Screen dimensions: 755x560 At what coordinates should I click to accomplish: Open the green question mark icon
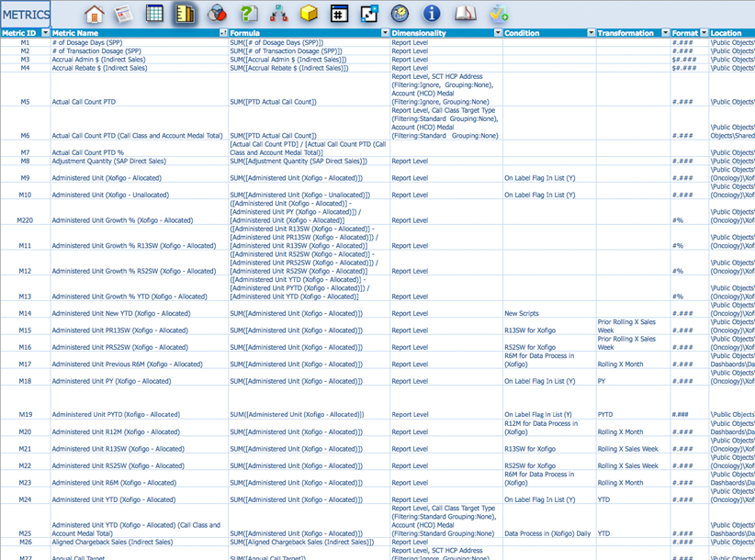click(x=247, y=14)
